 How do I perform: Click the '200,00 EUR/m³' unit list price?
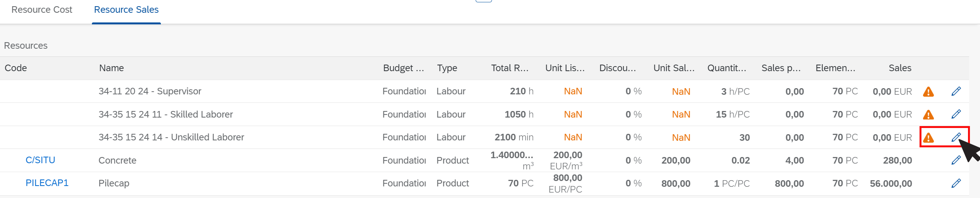point(566,160)
